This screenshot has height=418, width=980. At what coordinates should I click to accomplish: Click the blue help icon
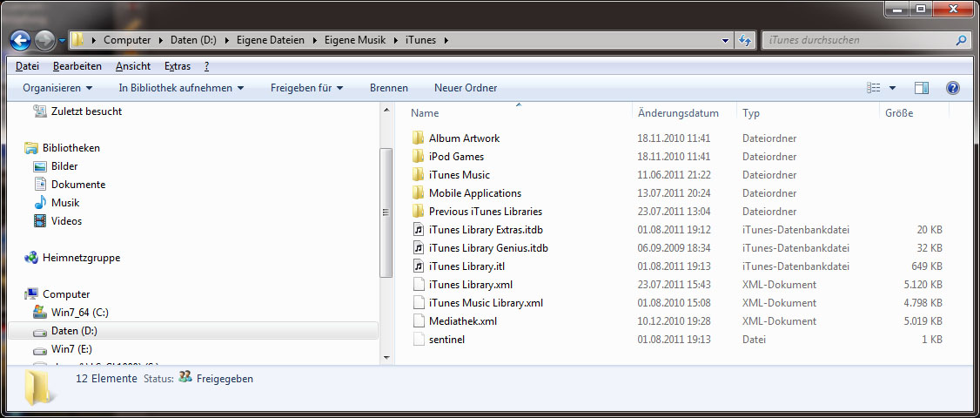pyautogui.click(x=952, y=88)
